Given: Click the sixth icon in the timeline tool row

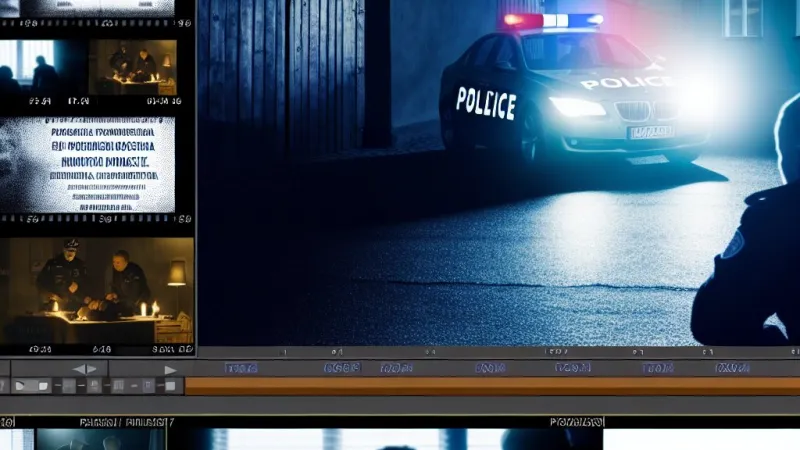Looking at the screenshot, I should (148, 386).
